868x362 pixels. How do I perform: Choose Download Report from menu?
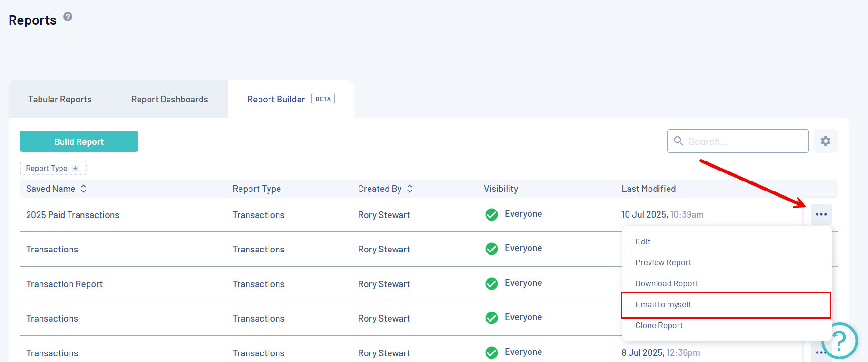(667, 283)
